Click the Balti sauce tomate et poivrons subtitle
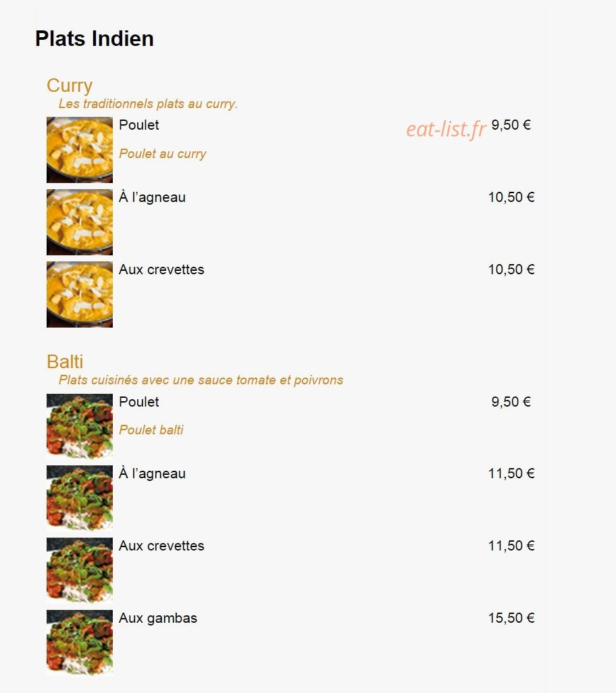 [x=201, y=380]
